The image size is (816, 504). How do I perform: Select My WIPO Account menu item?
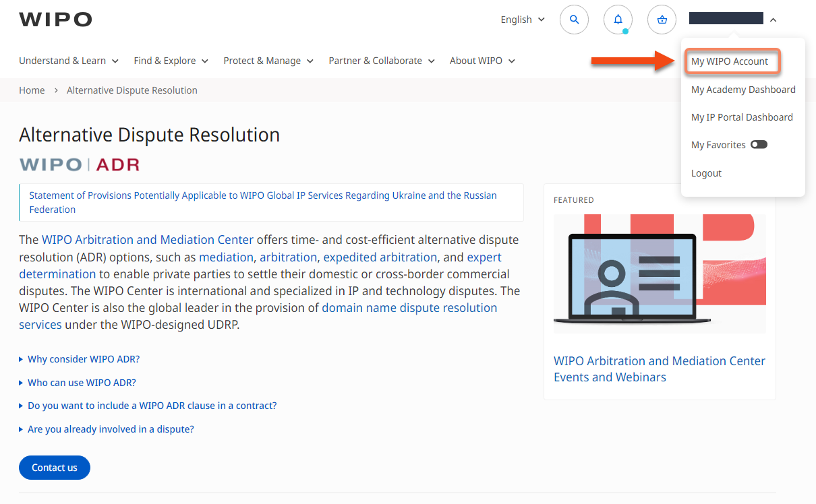pos(730,61)
